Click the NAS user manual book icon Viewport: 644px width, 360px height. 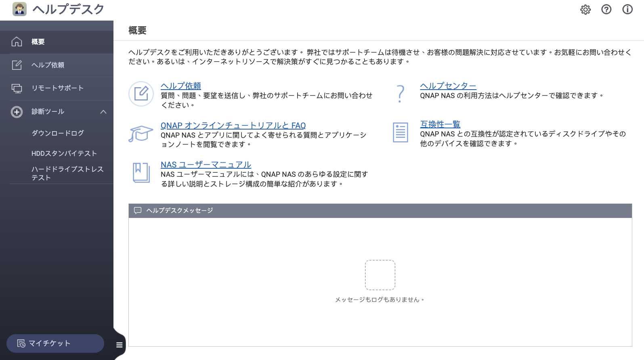coord(141,173)
